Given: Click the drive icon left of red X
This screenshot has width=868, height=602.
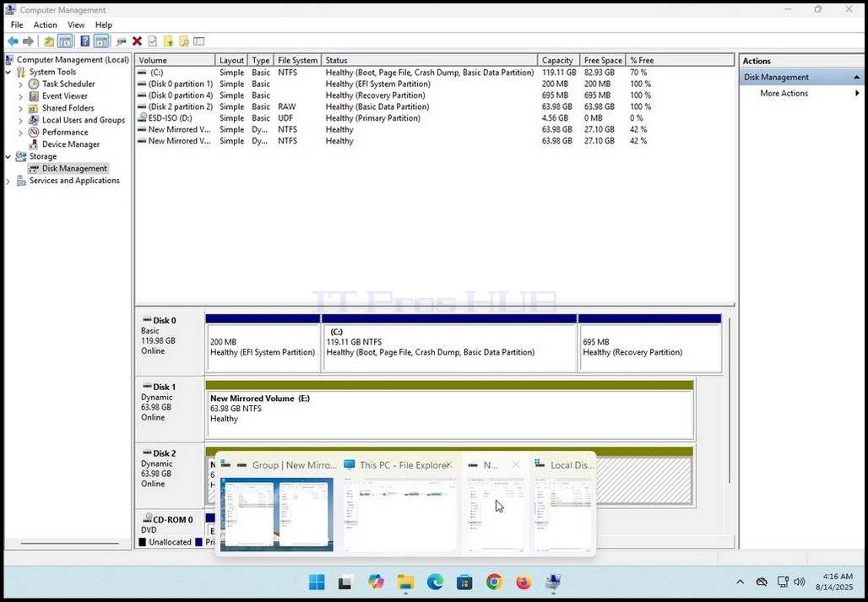Looking at the screenshot, I should pyautogui.click(x=122, y=41).
